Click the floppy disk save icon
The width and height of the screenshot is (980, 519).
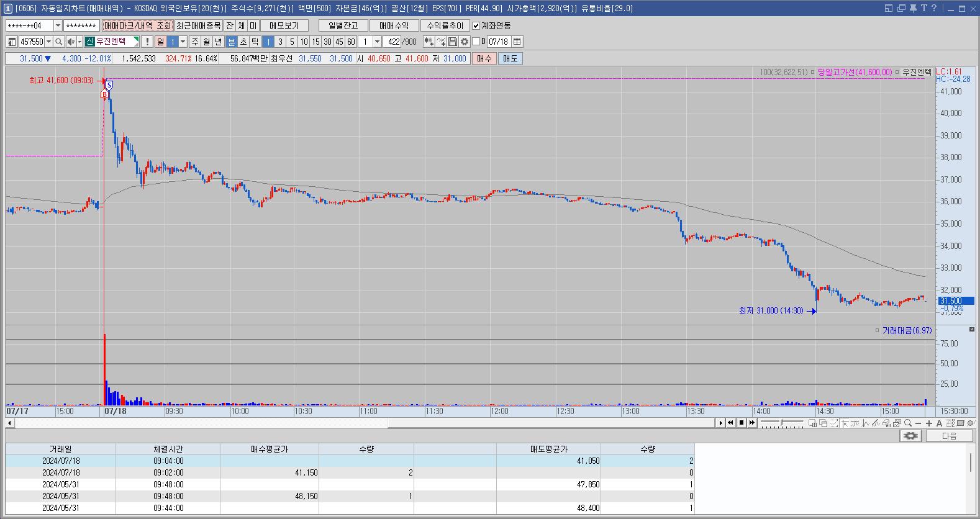[453, 42]
